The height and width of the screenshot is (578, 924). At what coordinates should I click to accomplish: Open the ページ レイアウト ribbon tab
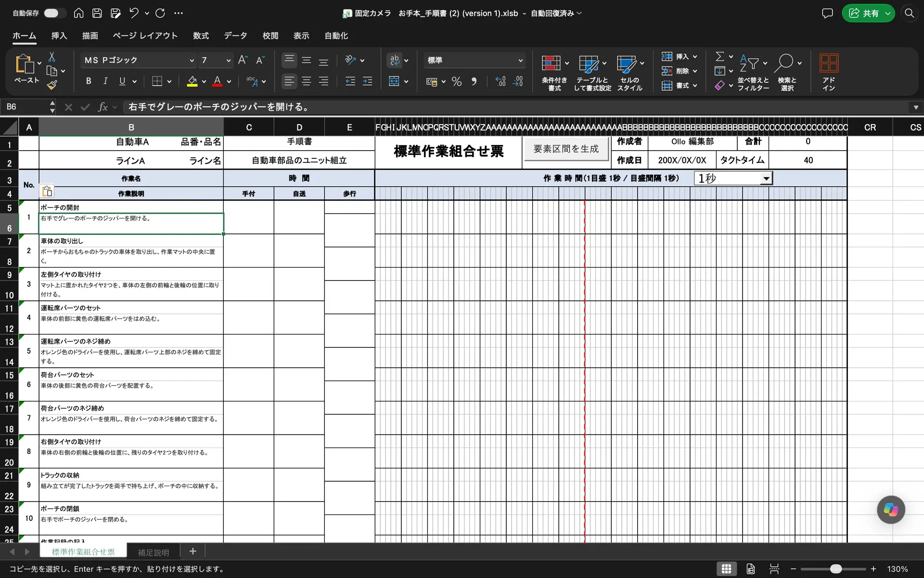click(145, 36)
